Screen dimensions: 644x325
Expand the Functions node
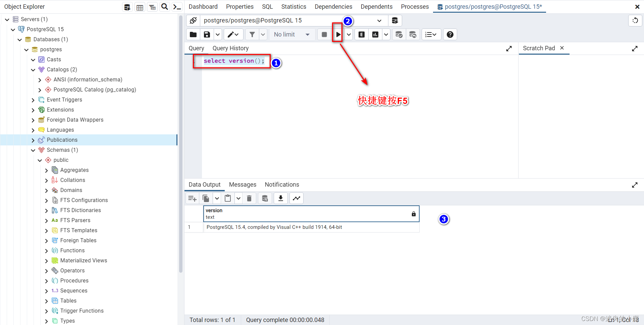coord(47,251)
